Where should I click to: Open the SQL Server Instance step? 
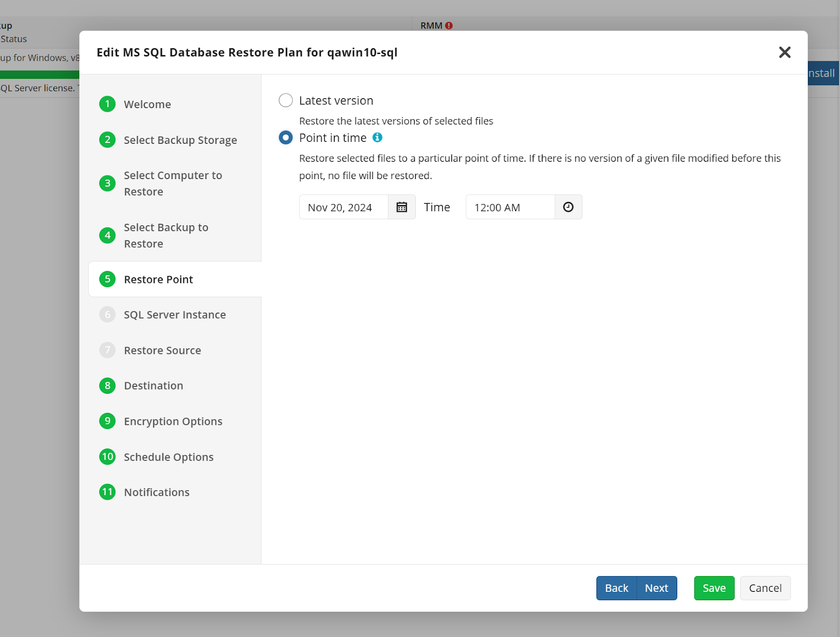point(175,315)
